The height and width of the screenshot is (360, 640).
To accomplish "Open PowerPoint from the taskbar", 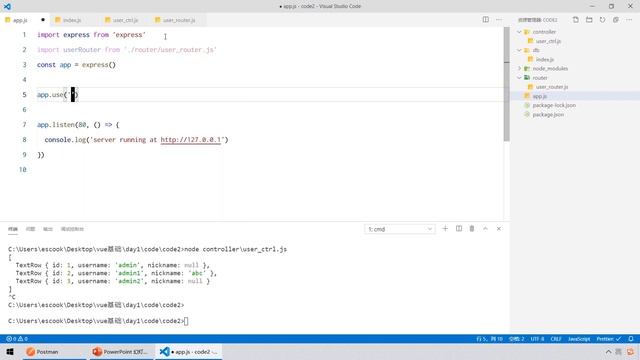I will tap(121, 351).
